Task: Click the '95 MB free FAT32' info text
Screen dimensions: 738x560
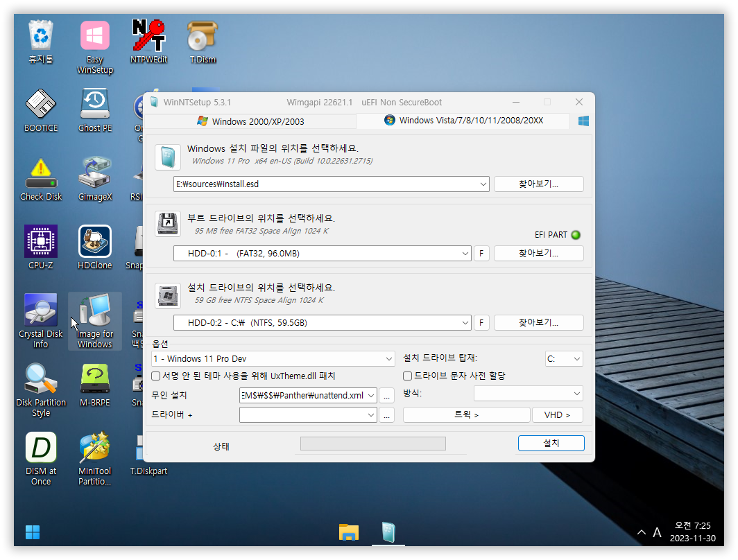Action: (261, 231)
